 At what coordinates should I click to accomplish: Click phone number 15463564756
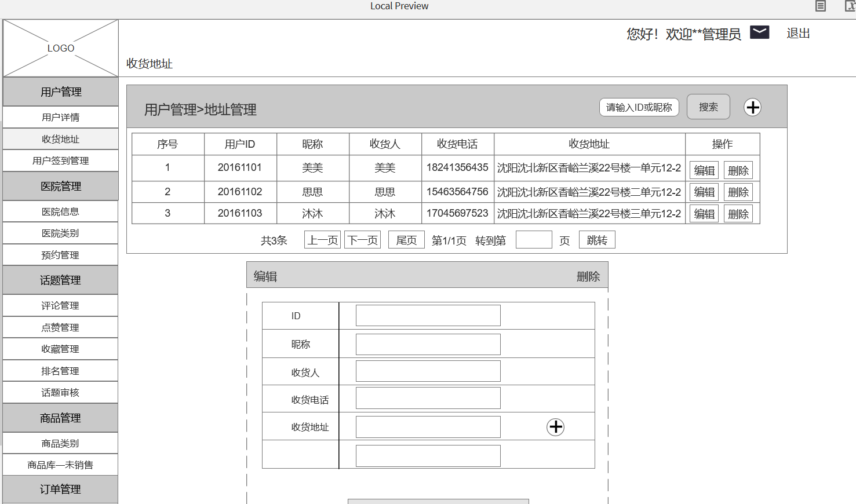pos(457,192)
